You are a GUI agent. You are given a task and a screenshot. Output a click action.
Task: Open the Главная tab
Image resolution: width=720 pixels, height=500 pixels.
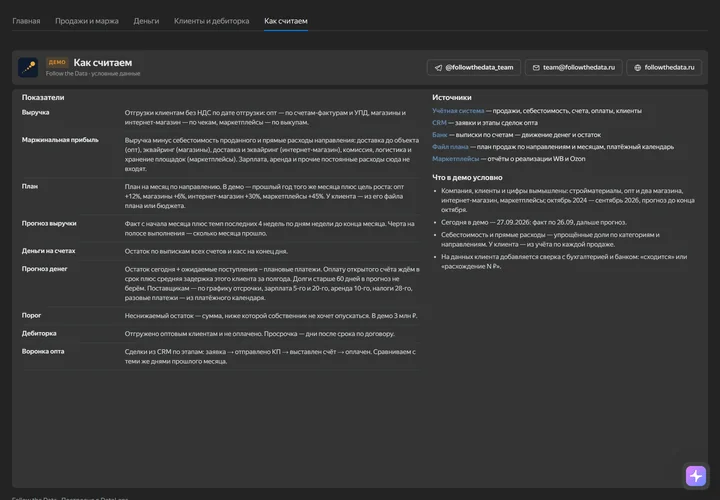[26, 21]
